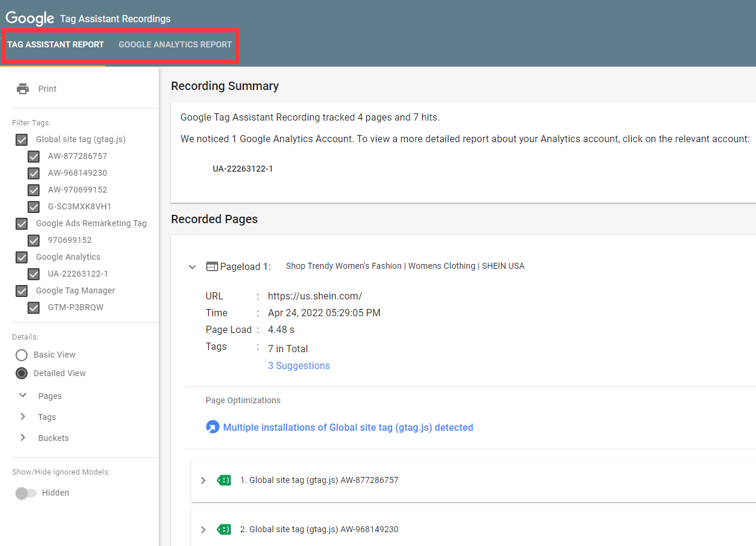Click the printer icon
756x546 pixels.
pos(23,89)
